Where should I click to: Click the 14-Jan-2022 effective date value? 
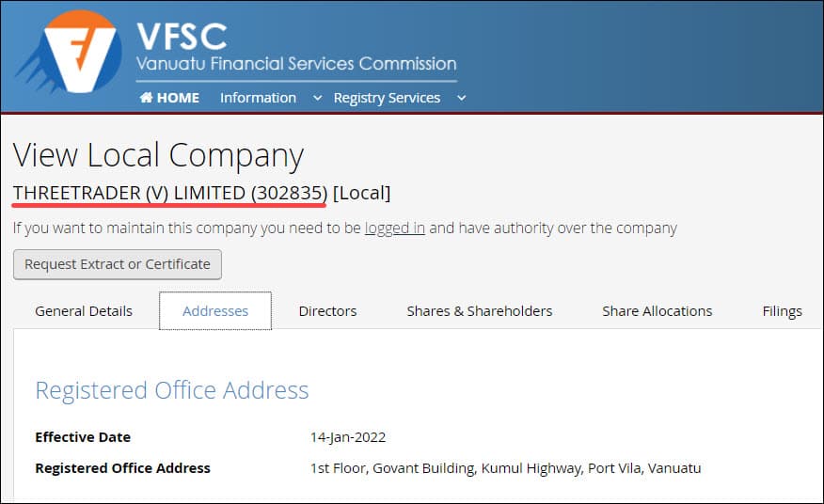(x=348, y=437)
